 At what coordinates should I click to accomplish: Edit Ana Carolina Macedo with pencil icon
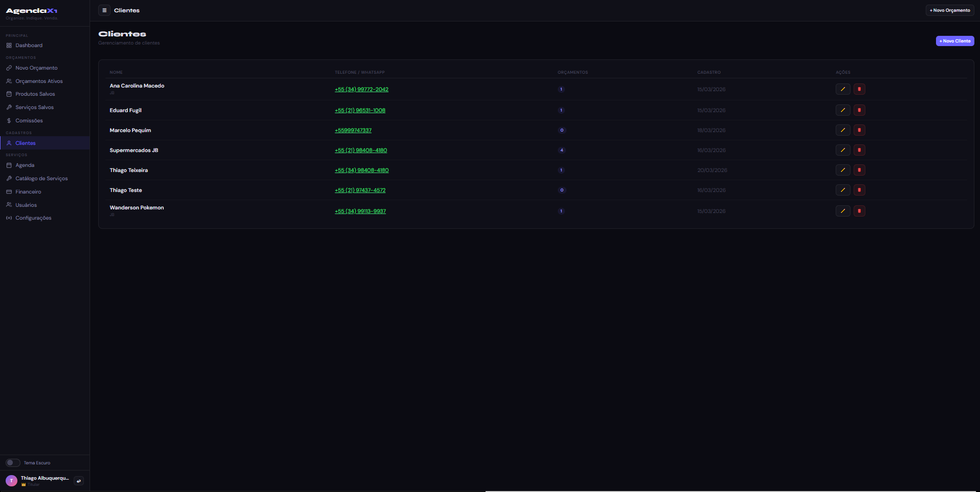tap(842, 89)
